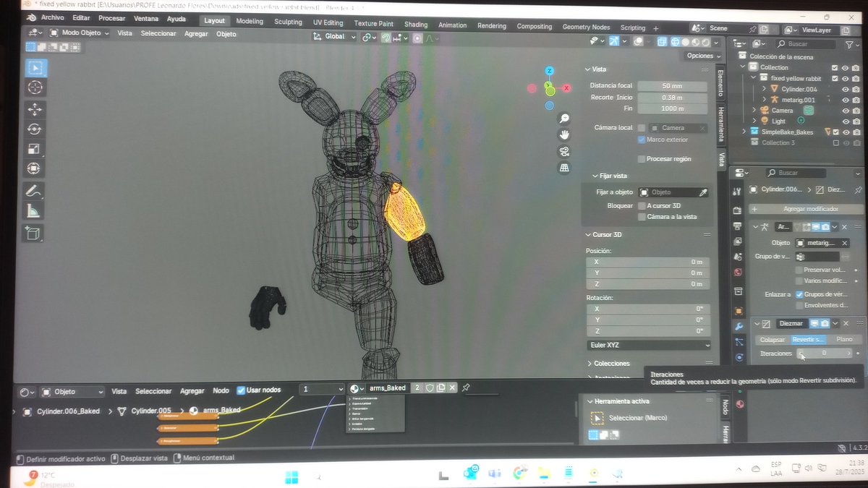Select the Add Cube tool
The image size is (868, 488).
35,233
